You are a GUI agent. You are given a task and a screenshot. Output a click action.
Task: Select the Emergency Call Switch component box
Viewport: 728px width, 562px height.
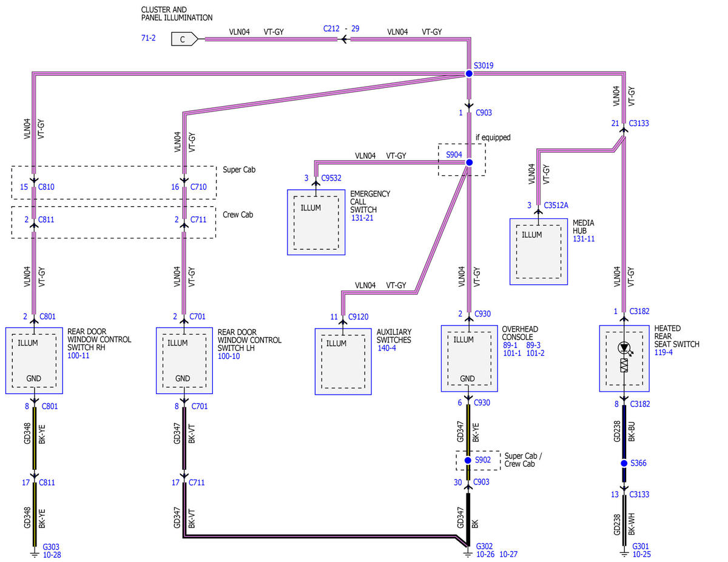tap(316, 222)
